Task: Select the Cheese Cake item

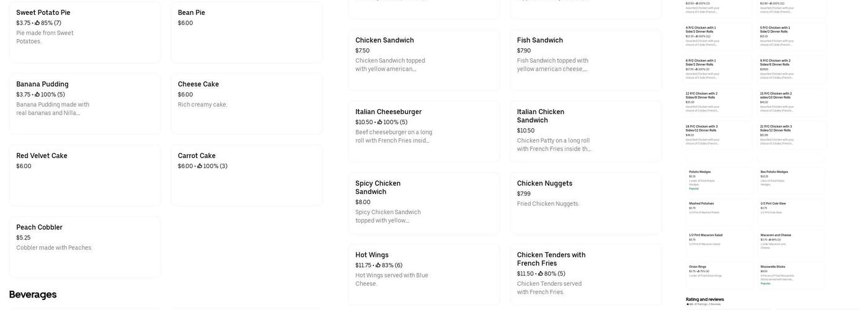Action: [246, 103]
